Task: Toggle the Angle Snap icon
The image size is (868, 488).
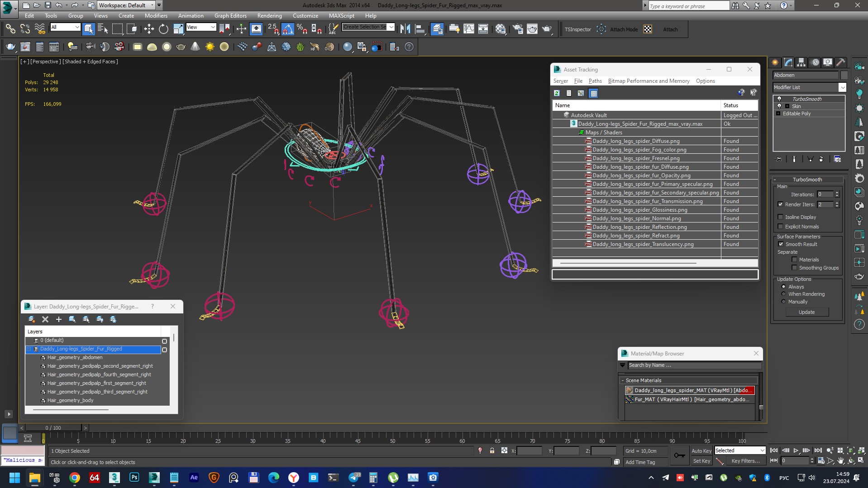Action: (288, 29)
